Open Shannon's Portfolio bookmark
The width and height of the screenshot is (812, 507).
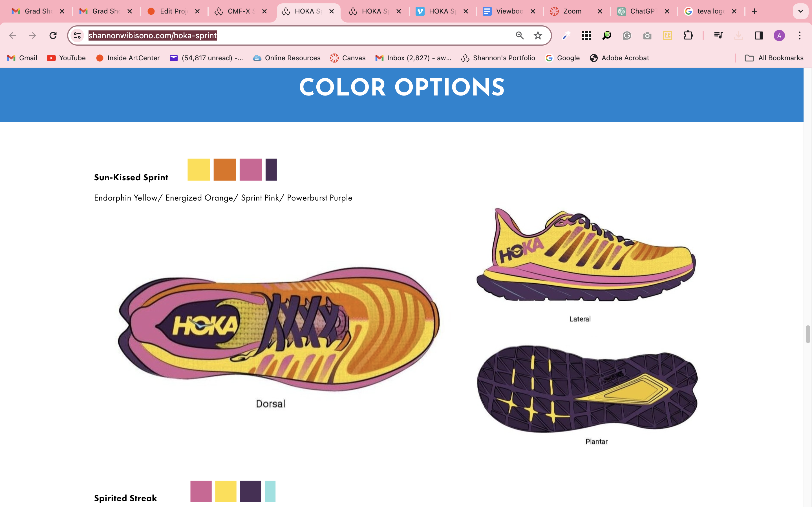click(x=498, y=58)
